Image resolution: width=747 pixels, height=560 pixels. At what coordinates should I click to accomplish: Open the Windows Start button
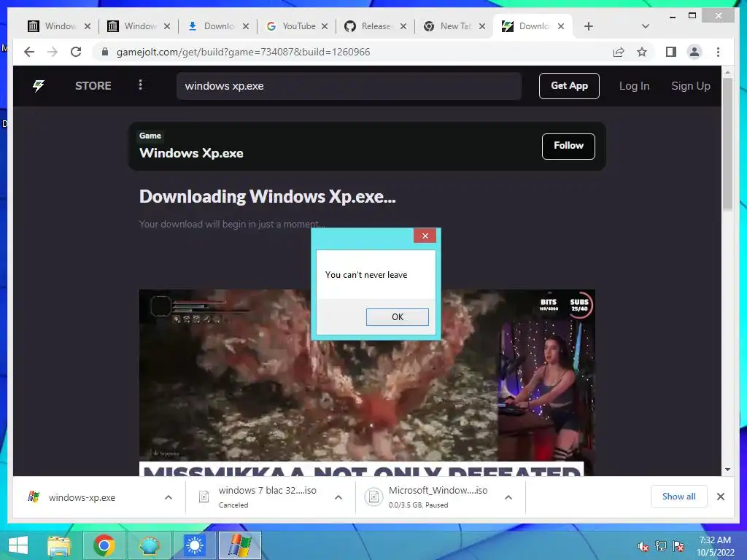[18, 545]
